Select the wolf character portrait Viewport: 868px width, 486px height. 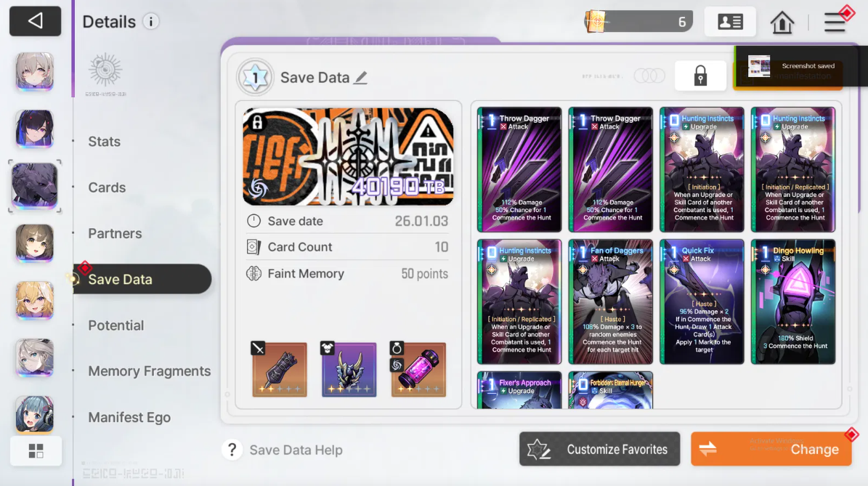pyautogui.click(x=34, y=186)
